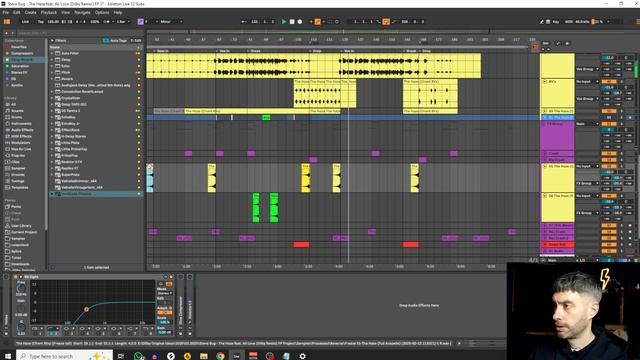This screenshot has width=640, height=360.
Task: Open the Sounds library category
Action: [x=17, y=111]
